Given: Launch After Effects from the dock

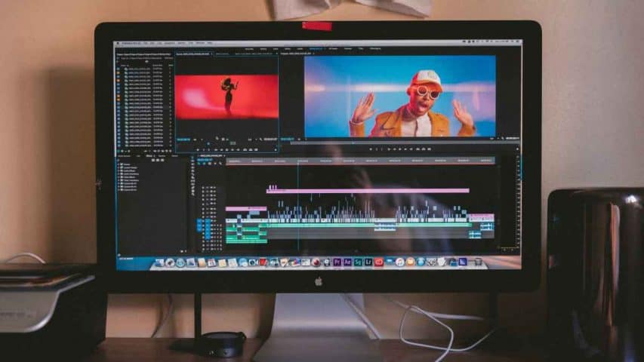Looking at the screenshot, I should 347,262.
